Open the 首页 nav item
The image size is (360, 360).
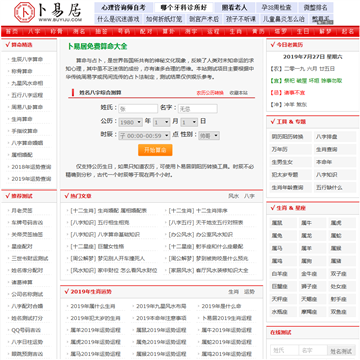(x=12, y=32)
